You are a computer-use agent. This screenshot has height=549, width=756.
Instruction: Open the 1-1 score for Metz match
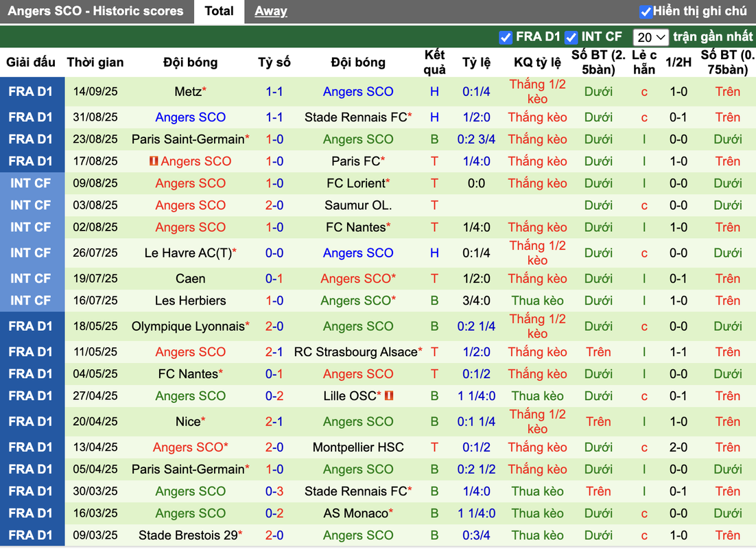point(274,91)
